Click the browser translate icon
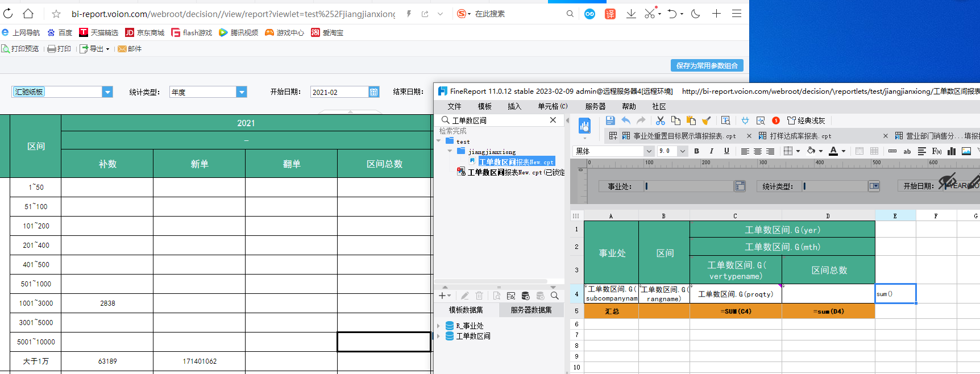 pos(610,14)
